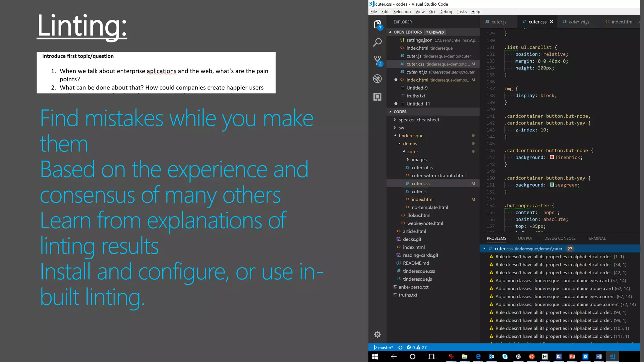This screenshot has width=644, height=362.
Task: Open the Debug menu
Action: coord(446,12)
